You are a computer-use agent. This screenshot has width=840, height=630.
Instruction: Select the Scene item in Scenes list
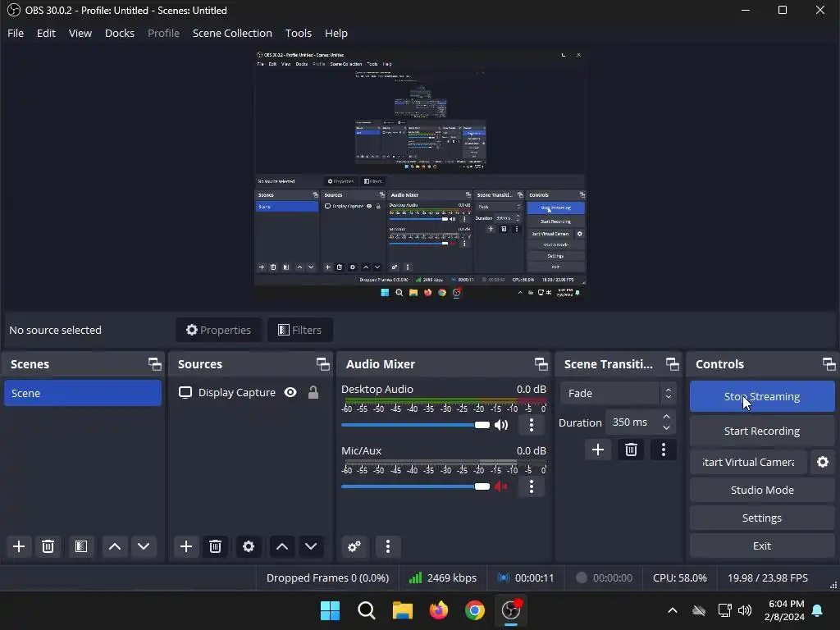83,393
